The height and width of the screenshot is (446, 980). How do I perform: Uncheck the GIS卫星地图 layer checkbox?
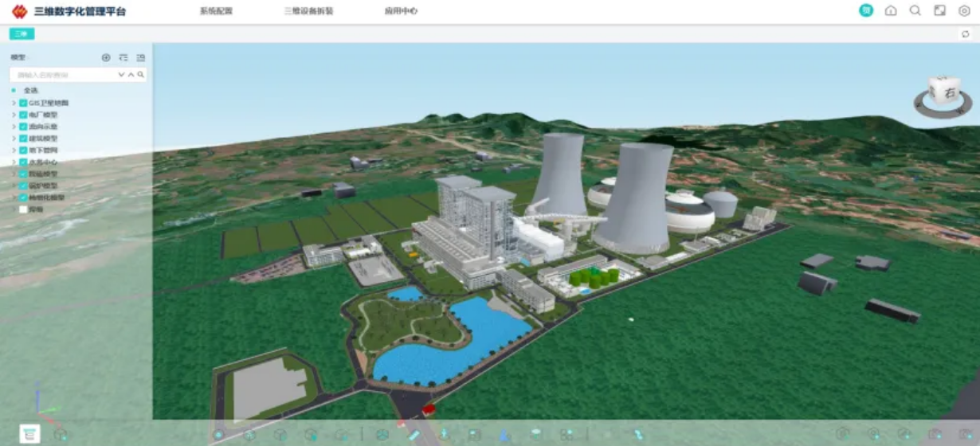pyautogui.click(x=24, y=104)
